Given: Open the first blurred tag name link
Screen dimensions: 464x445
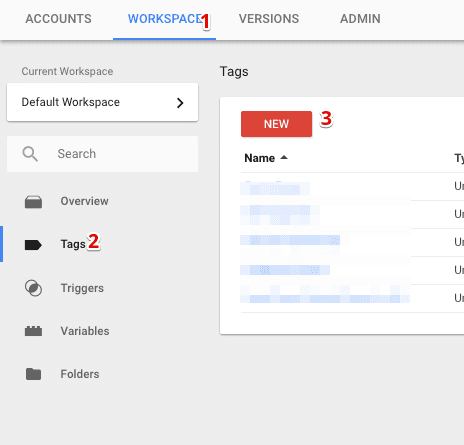Looking at the screenshot, I should 275,188.
